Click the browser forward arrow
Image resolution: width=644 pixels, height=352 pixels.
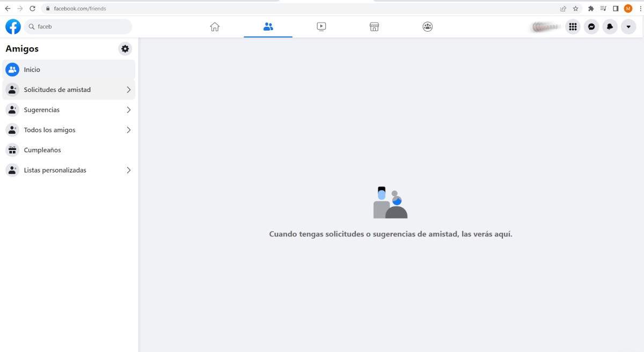20,9
